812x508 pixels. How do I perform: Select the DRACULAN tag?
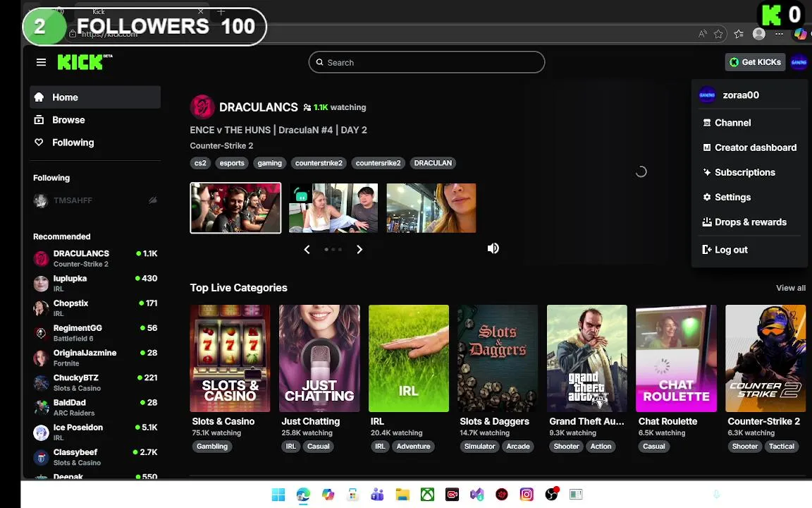coord(433,163)
